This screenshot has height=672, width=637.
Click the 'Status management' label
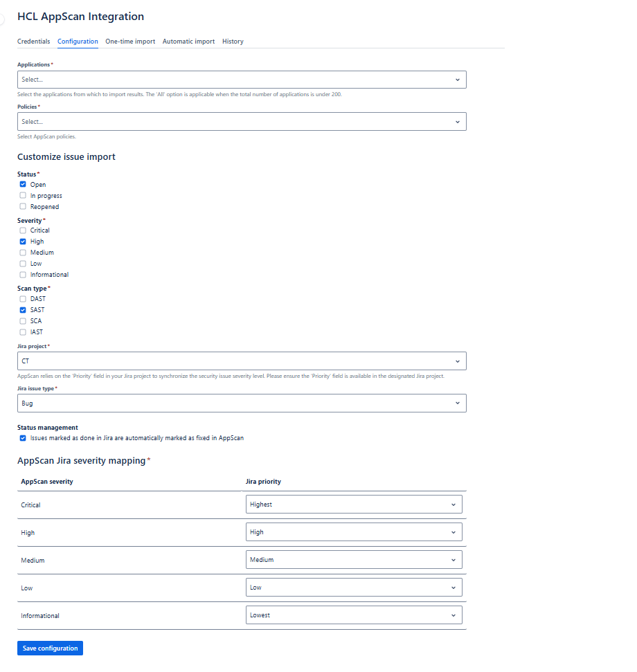tap(48, 428)
